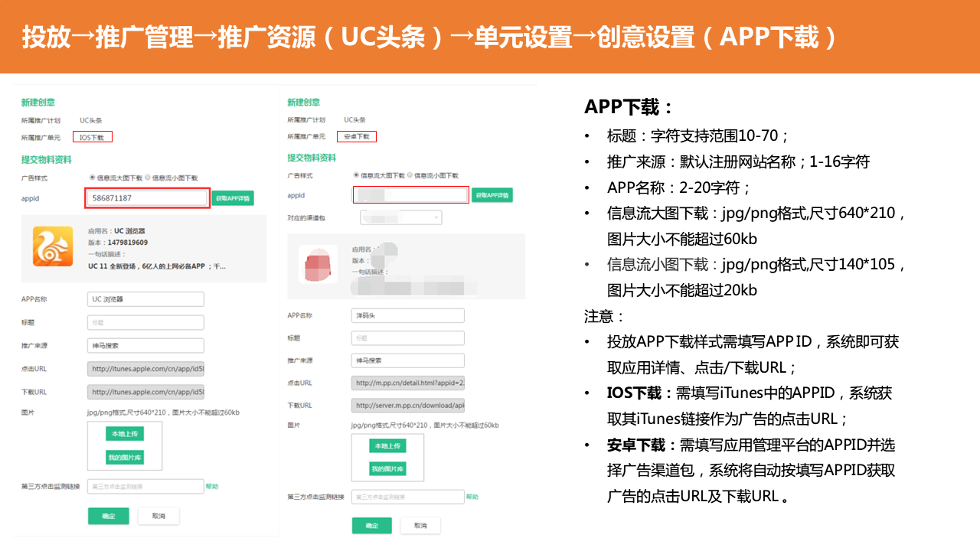Click '标题：字符支持范围10-70' bullet

point(698,136)
